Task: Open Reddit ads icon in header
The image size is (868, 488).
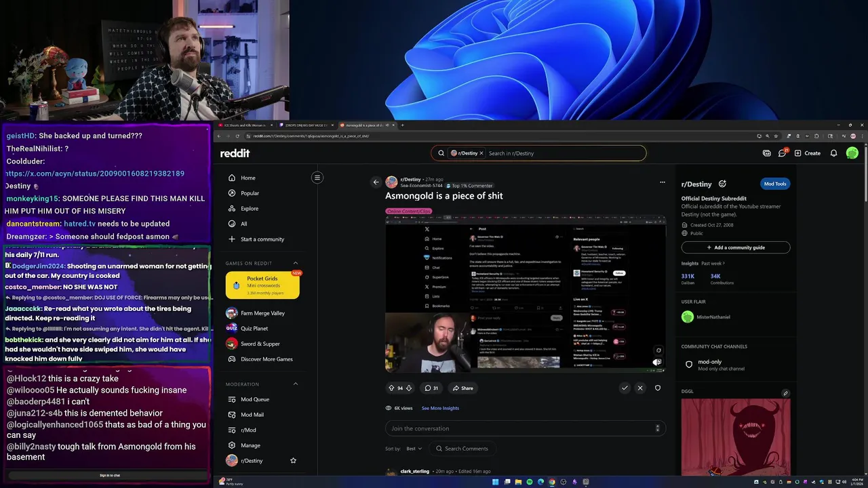Action: pos(767,153)
